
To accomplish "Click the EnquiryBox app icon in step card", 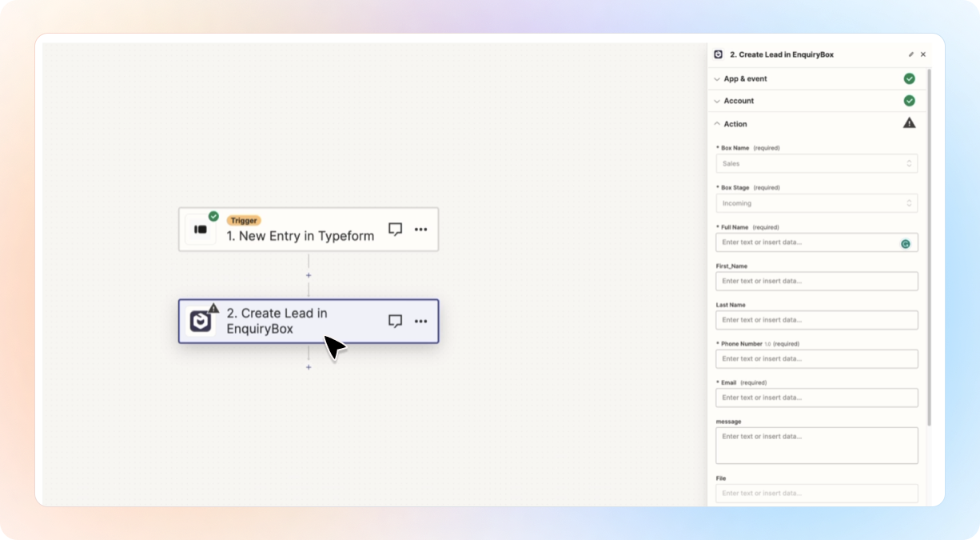I will [200, 322].
